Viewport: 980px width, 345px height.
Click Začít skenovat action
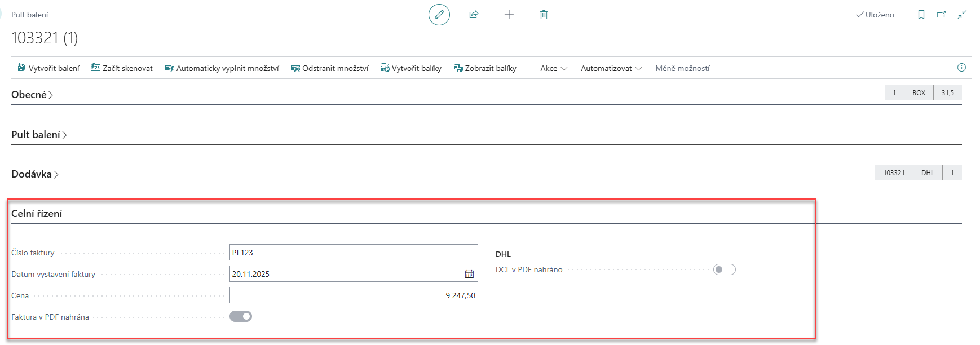click(122, 68)
